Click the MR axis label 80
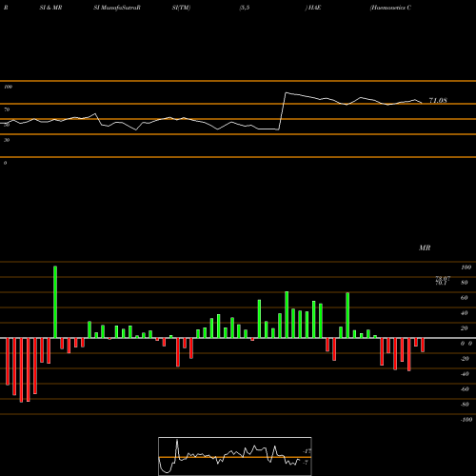This screenshot has width=476, height=476. coord(465,283)
